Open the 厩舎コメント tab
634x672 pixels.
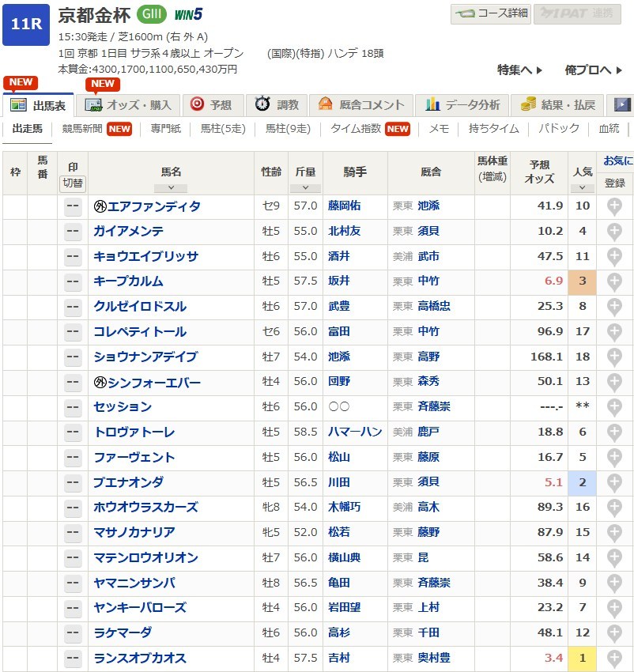coord(361,105)
